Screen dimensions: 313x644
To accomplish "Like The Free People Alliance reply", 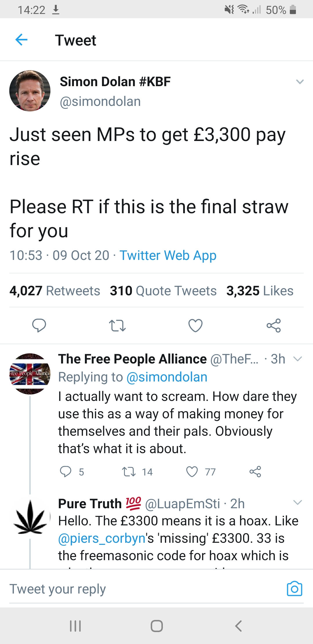I will click(x=192, y=472).
